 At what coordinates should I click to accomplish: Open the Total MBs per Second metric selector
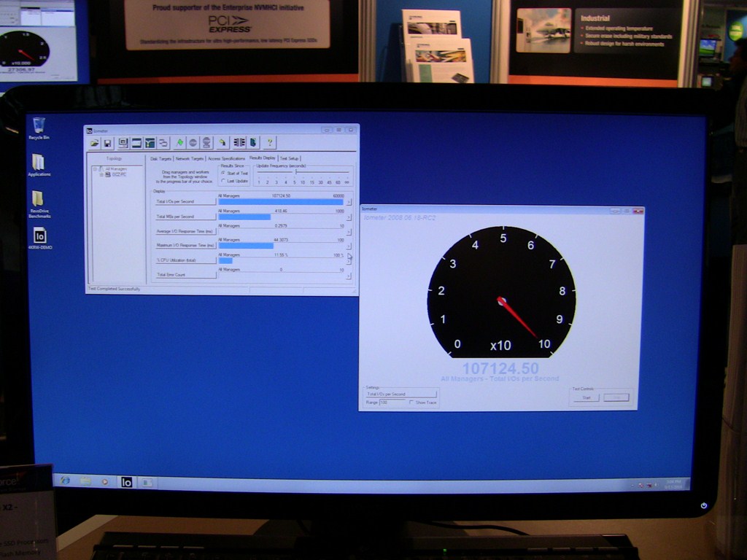click(185, 216)
